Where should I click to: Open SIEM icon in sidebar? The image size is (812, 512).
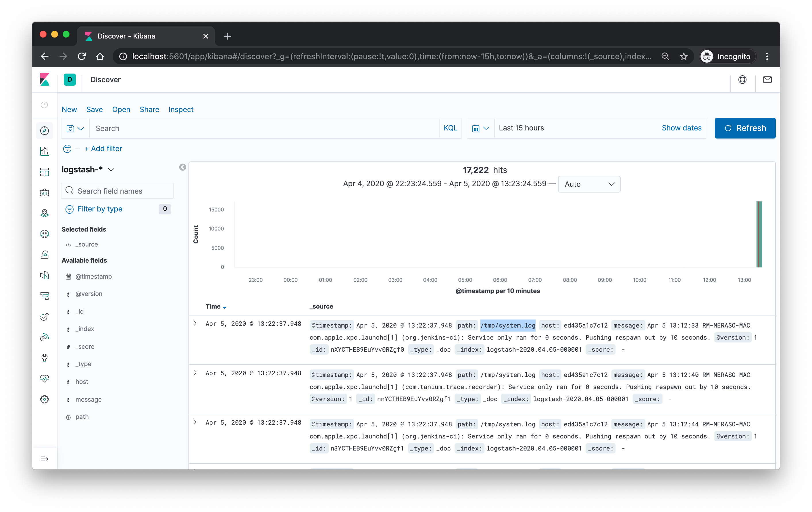pos(44,337)
